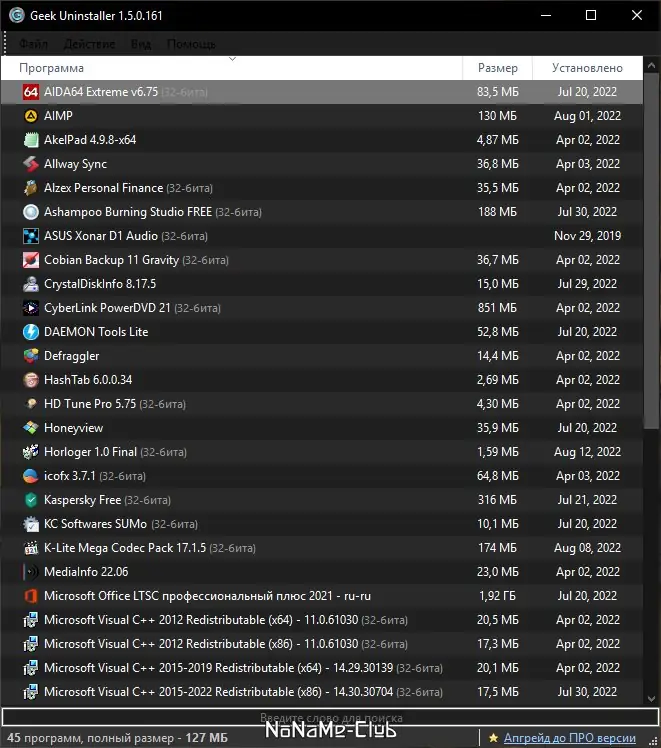Image resolution: width=661 pixels, height=748 pixels.
Task: Select Visual C++ 2015-2019 Redistributable (x64) name
Action: point(218,668)
